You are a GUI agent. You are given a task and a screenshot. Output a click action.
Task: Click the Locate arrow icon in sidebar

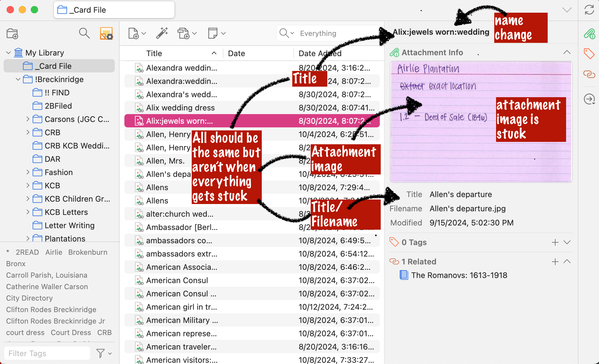tap(589, 99)
